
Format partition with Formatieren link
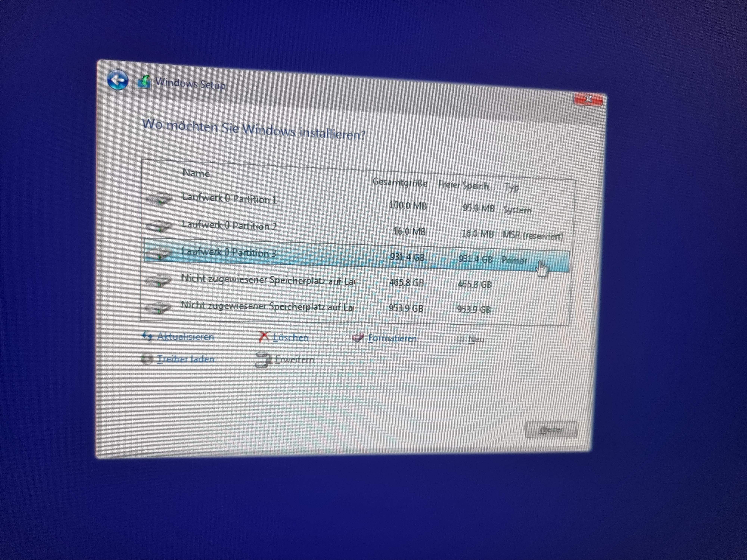coord(392,338)
